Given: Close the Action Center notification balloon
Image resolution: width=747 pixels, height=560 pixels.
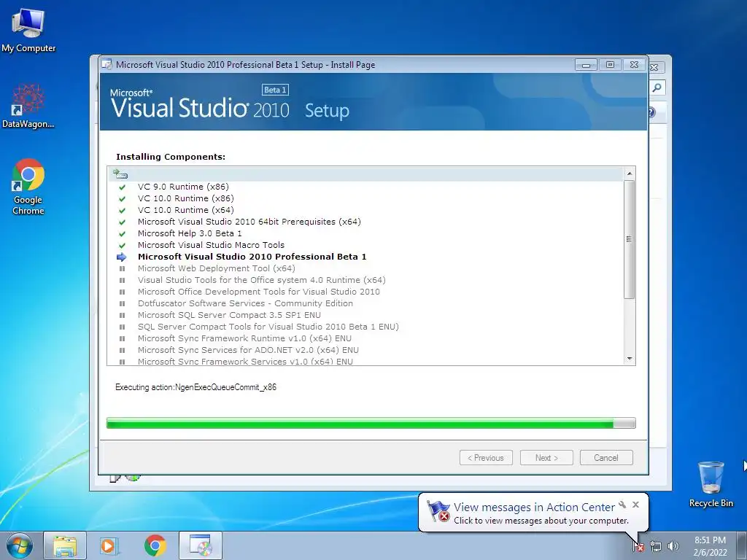Looking at the screenshot, I should pyautogui.click(x=635, y=505).
